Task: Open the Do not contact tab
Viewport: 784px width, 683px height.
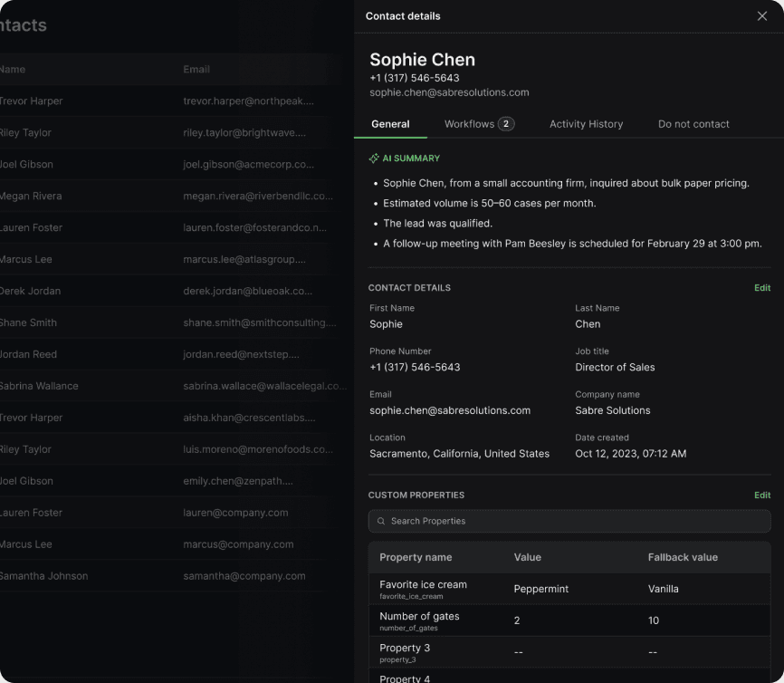Action: pyautogui.click(x=693, y=124)
